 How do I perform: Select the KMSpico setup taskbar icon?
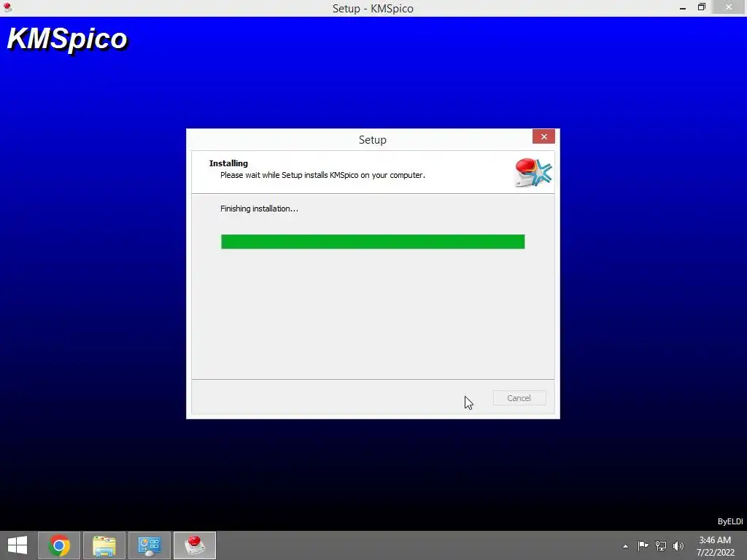pos(195,545)
